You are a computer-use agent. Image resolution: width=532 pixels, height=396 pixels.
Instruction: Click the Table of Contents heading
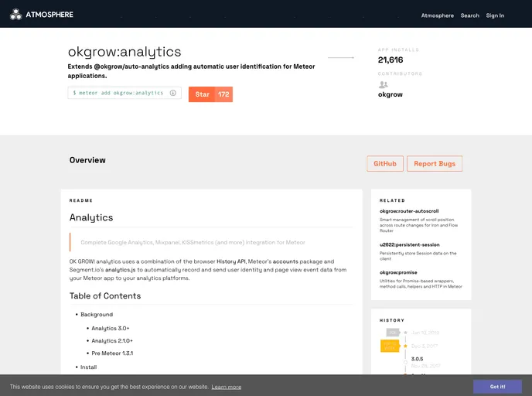(x=105, y=296)
